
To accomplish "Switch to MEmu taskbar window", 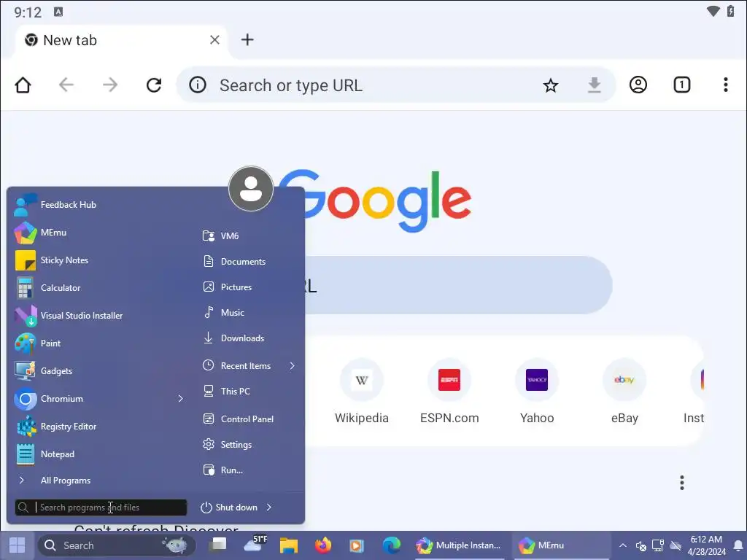I will pos(561,545).
